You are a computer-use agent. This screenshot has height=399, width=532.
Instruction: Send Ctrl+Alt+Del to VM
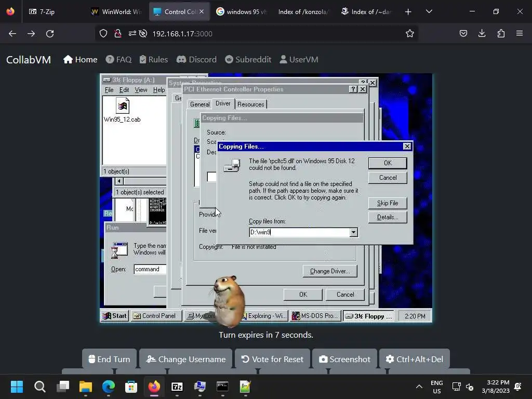(414, 359)
